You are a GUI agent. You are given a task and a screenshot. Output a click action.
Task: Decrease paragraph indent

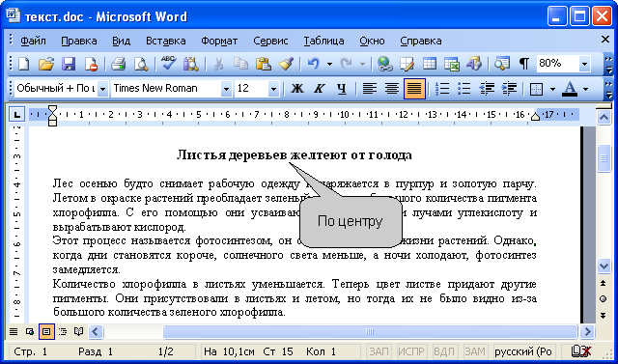(487, 89)
